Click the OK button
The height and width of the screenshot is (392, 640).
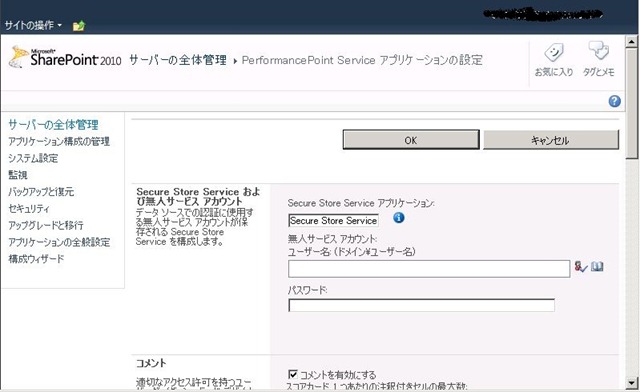411,140
